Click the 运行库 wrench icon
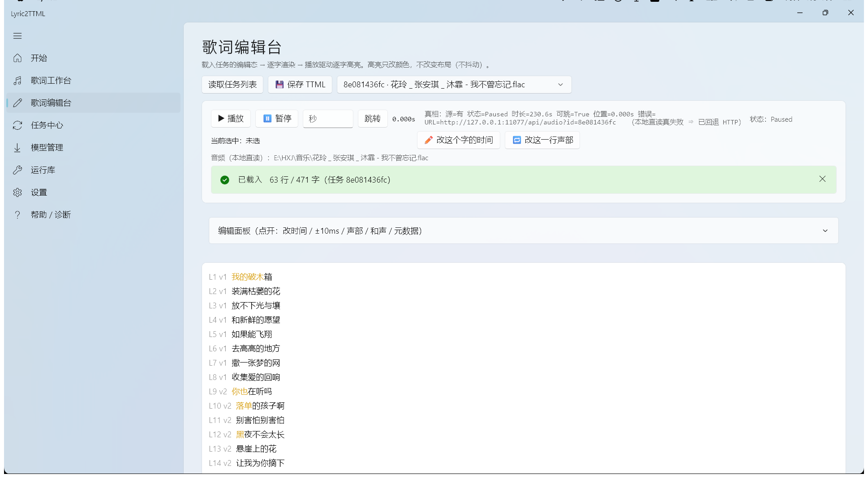This screenshot has width=868, height=478. click(x=17, y=170)
